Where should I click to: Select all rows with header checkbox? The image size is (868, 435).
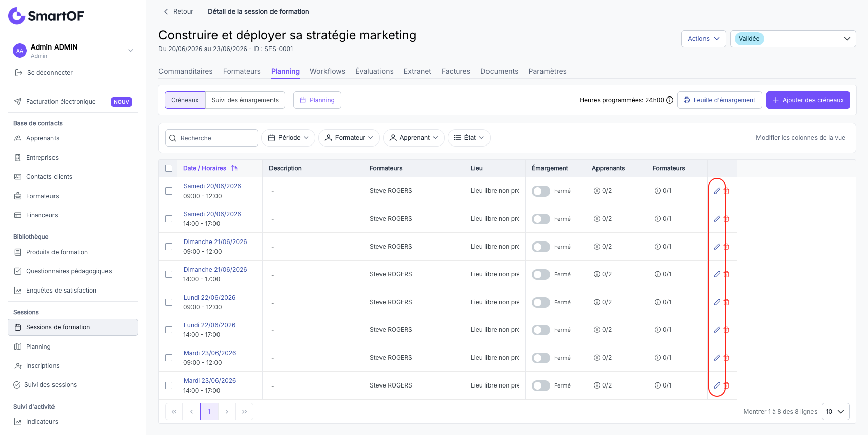[169, 168]
